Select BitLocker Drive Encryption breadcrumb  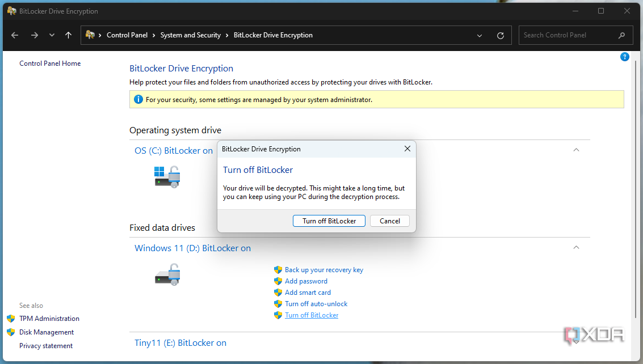273,35
